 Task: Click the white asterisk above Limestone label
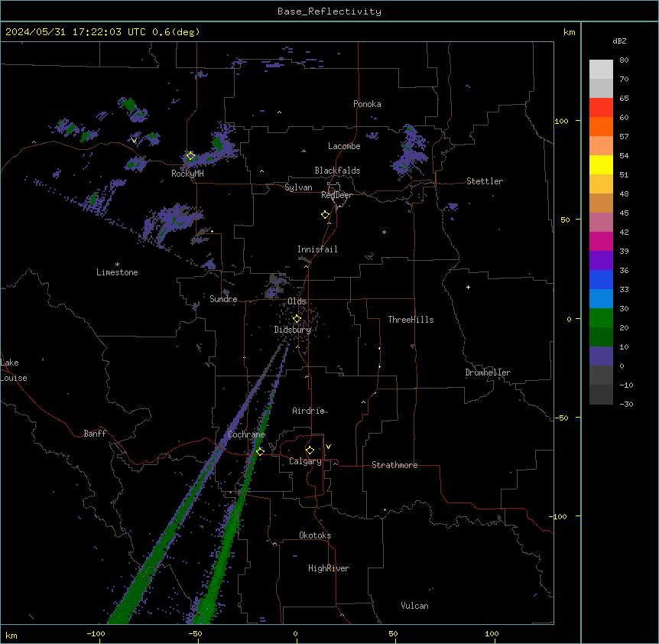(117, 265)
